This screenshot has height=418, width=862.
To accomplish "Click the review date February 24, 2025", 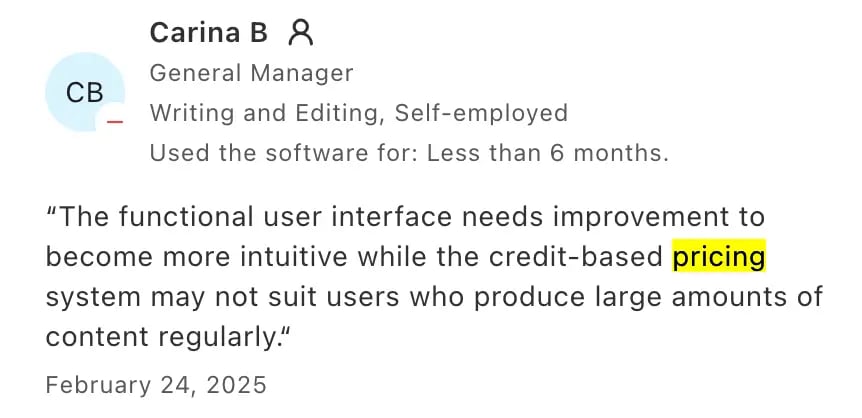I will [x=156, y=385].
